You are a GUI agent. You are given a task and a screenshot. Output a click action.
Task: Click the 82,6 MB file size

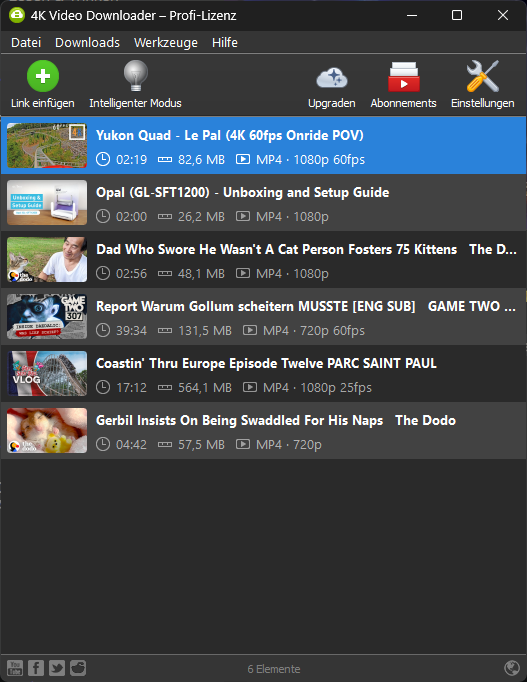coord(201,160)
